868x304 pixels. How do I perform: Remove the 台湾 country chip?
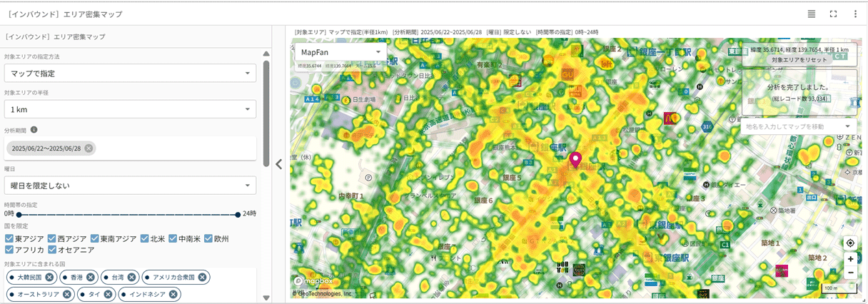click(x=132, y=277)
